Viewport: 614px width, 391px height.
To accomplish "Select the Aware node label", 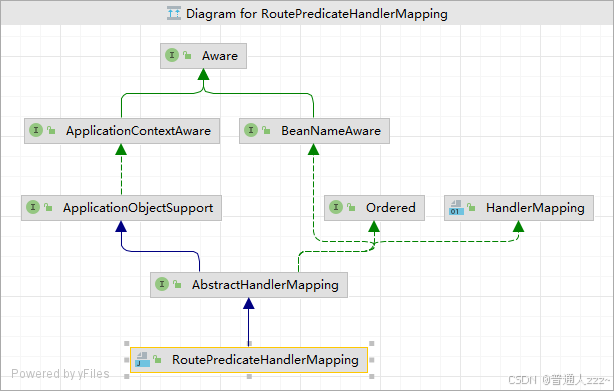I will pos(220,56).
